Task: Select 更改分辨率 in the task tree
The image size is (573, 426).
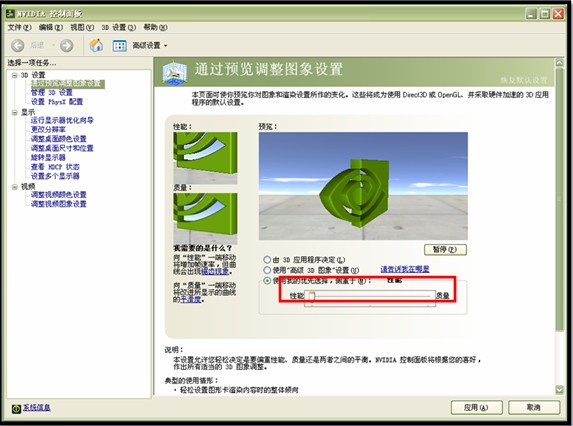Action: click(x=48, y=129)
